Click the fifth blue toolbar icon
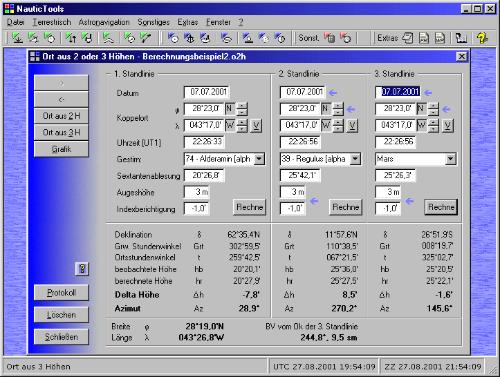 click(x=248, y=38)
